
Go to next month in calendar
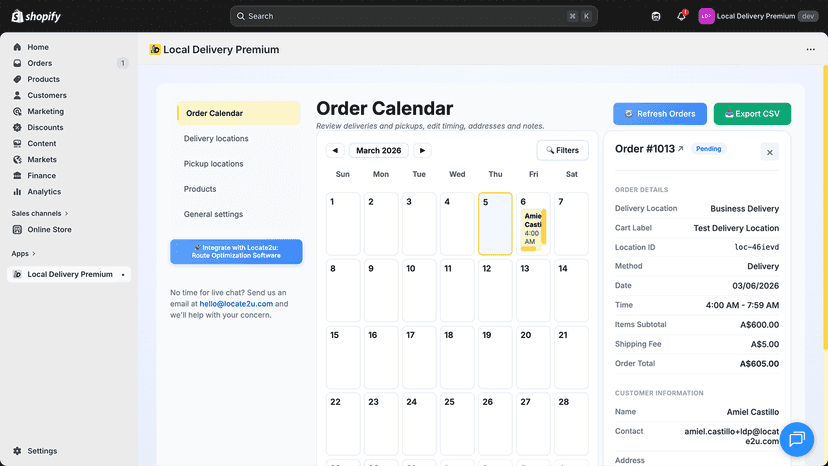422,151
